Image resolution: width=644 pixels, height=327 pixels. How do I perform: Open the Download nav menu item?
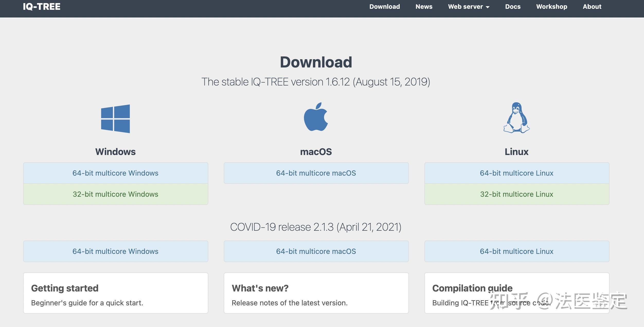[x=384, y=7]
